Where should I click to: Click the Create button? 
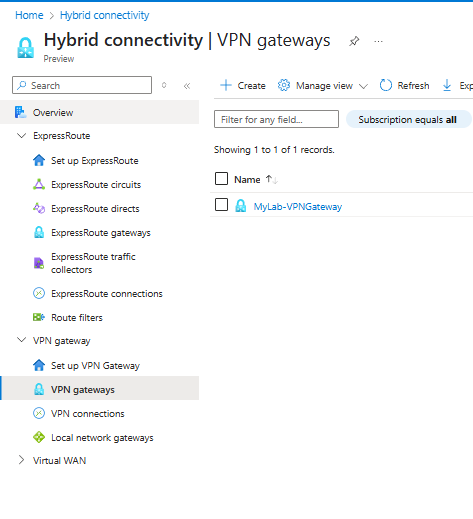(243, 86)
